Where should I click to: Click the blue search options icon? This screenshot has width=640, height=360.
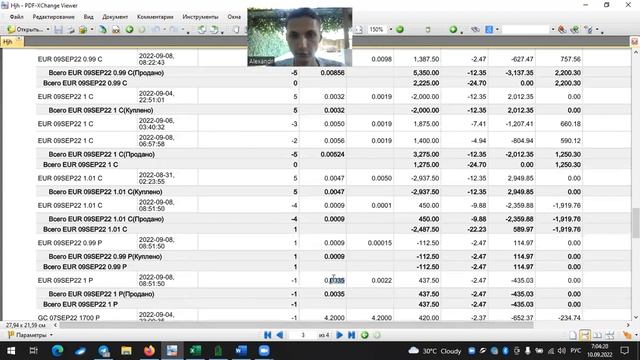click(x=489, y=29)
